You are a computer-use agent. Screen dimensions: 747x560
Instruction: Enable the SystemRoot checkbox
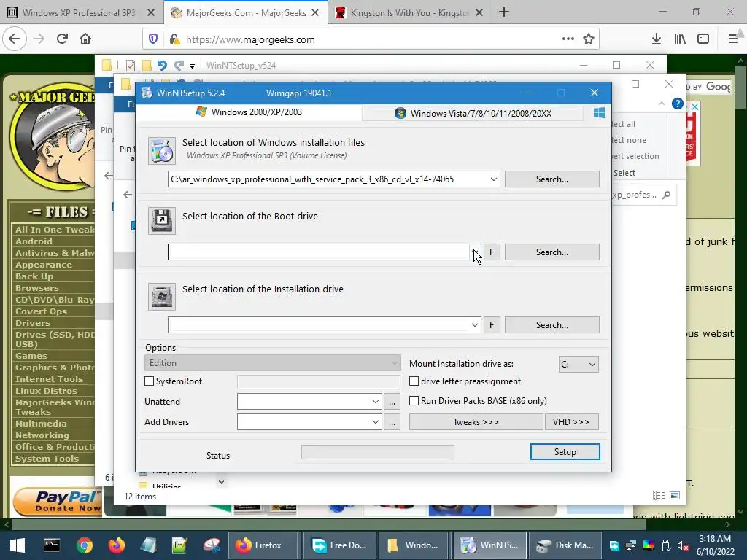[149, 381]
